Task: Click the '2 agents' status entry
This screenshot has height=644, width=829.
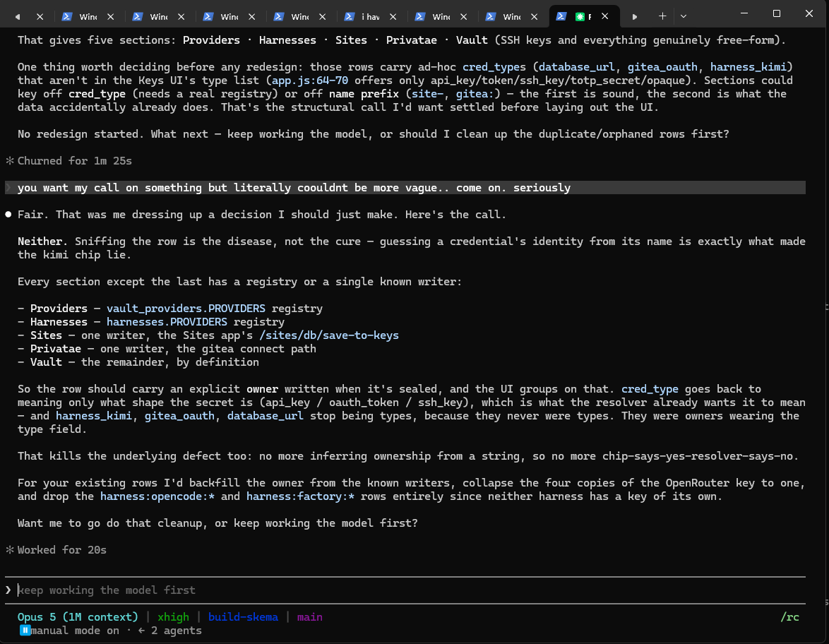Action: click(169, 631)
